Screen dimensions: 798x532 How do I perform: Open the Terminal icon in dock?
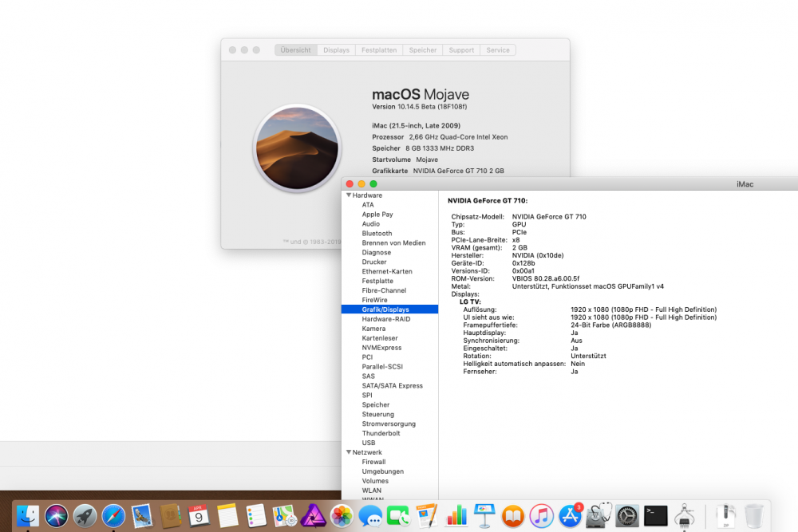tap(655, 516)
